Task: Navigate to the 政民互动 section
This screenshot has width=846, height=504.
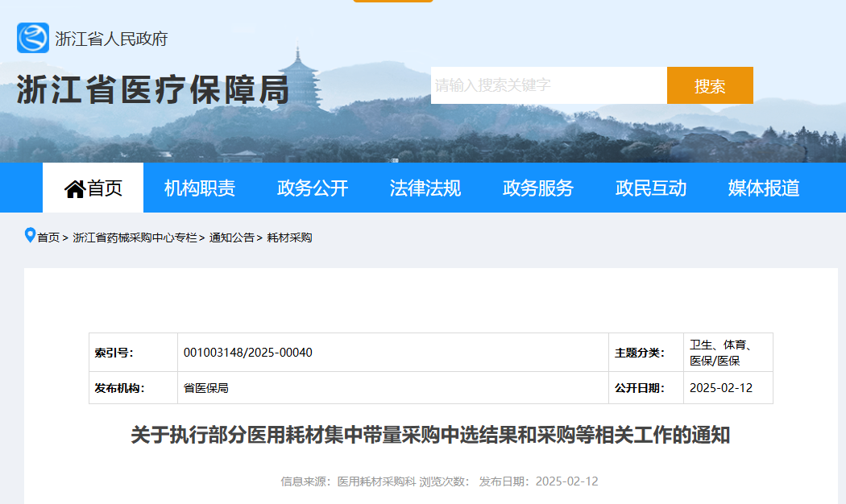Action: click(651, 188)
